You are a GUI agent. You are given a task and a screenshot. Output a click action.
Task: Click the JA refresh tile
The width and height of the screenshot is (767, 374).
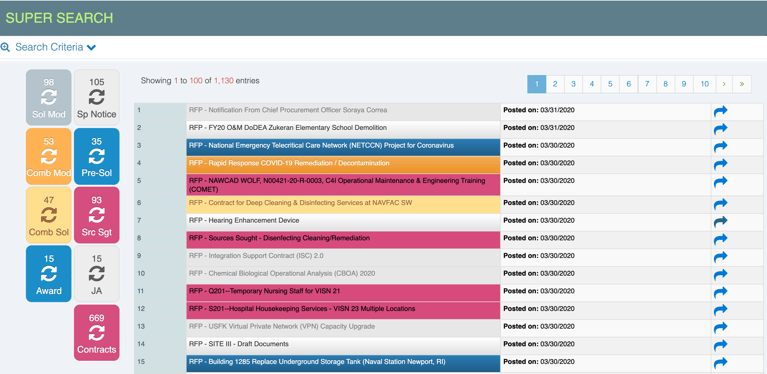[x=96, y=274]
